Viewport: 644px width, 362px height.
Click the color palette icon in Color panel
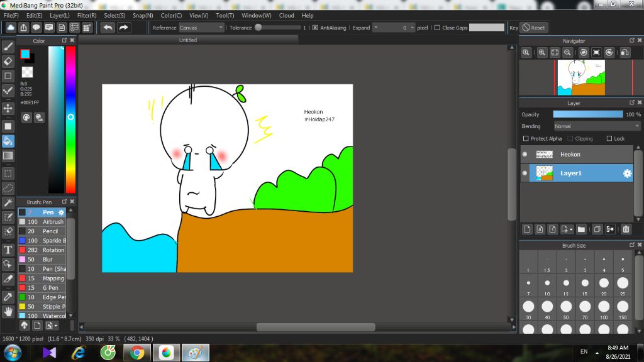click(26, 118)
